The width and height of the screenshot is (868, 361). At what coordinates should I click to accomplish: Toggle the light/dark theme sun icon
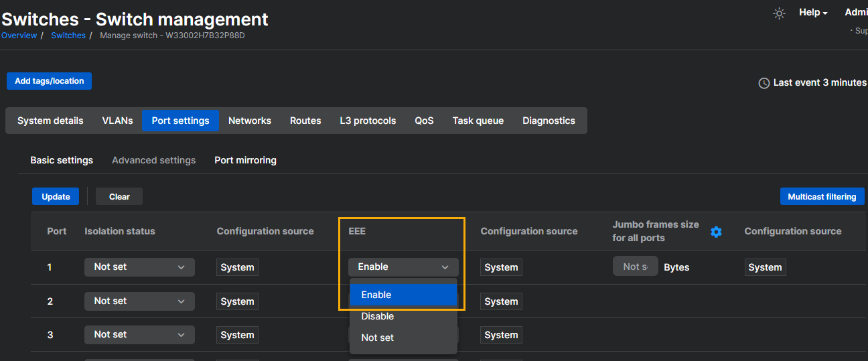[x=779, y=13]
